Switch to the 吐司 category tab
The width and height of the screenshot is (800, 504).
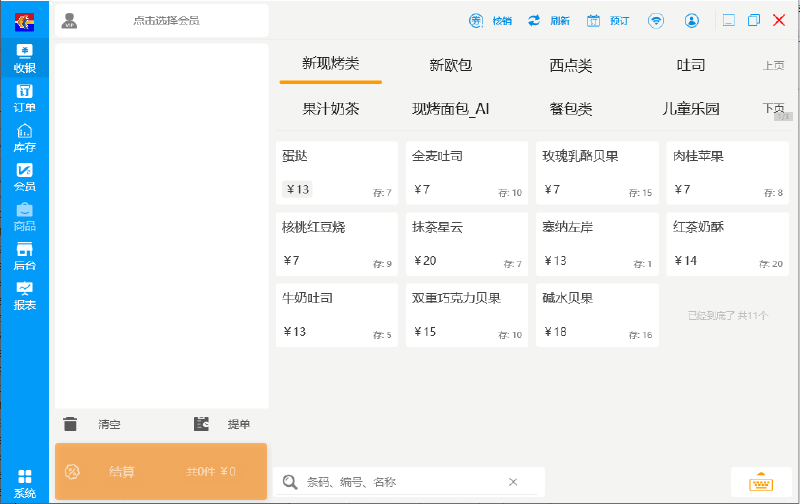coord(691,65)
